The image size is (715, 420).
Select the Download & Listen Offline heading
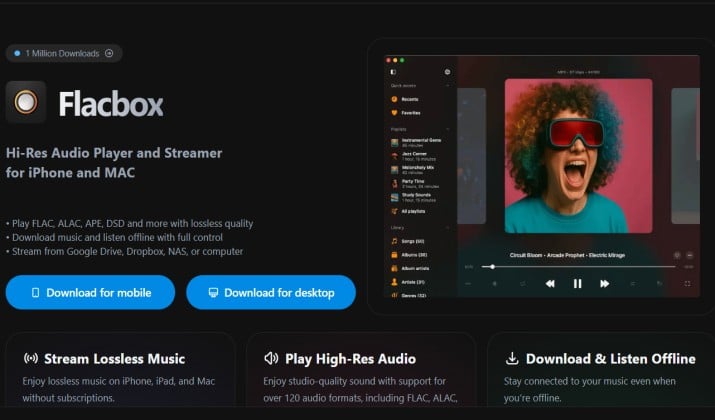611,359
